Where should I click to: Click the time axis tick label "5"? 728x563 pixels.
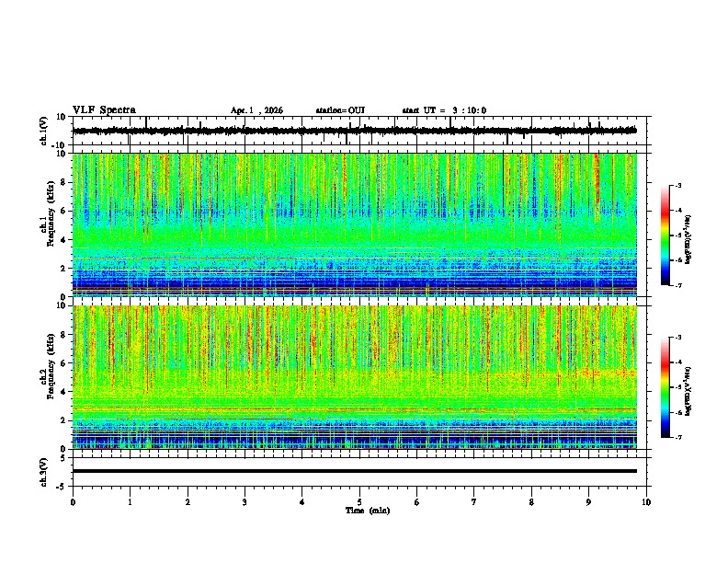[x=359, y=502]
